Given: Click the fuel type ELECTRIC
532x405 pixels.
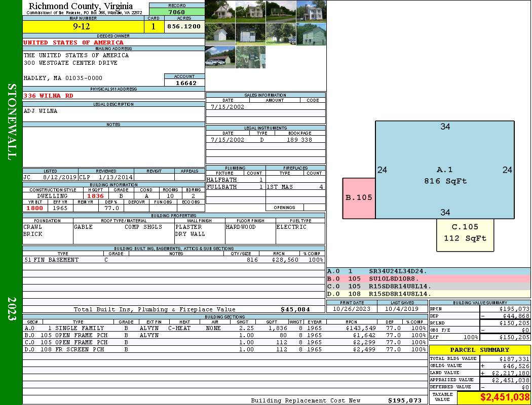Looking at the screenshot, I should [x=291, y=227].
